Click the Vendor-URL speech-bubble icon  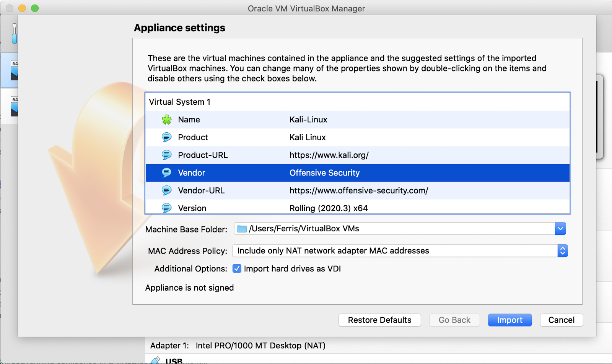tap(166, 190)
